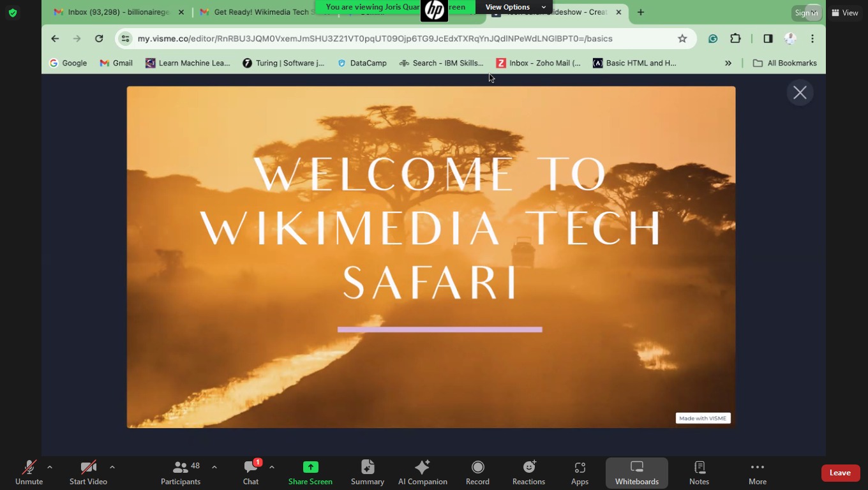Toggle the browser side panel
Screen dimensions: 868x490
click(x=768, y=38)
